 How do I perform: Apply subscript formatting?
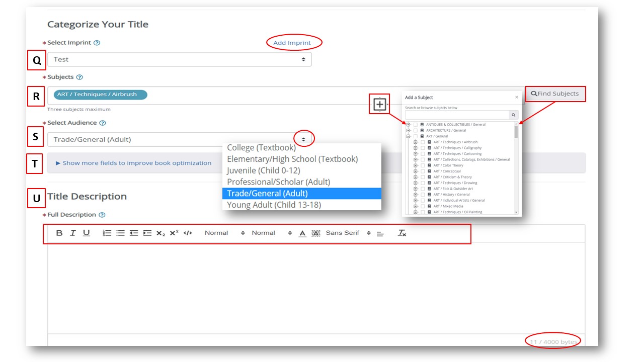(x=160, y=233)
